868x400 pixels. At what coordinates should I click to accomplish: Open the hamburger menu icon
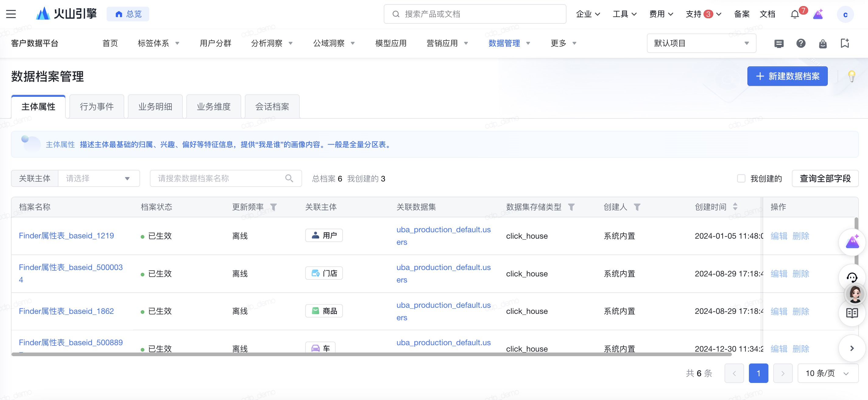pyautogui.click(x=11, y=14)
